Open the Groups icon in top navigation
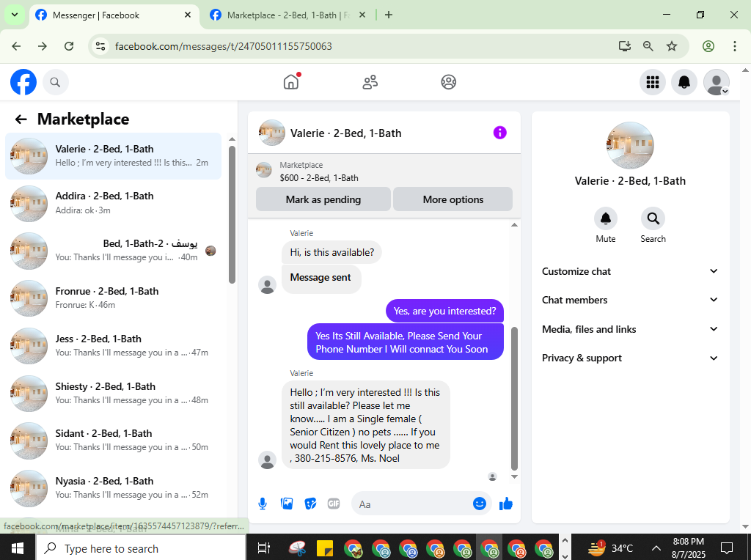Screen dimensions: 751x560 point(448,82)
